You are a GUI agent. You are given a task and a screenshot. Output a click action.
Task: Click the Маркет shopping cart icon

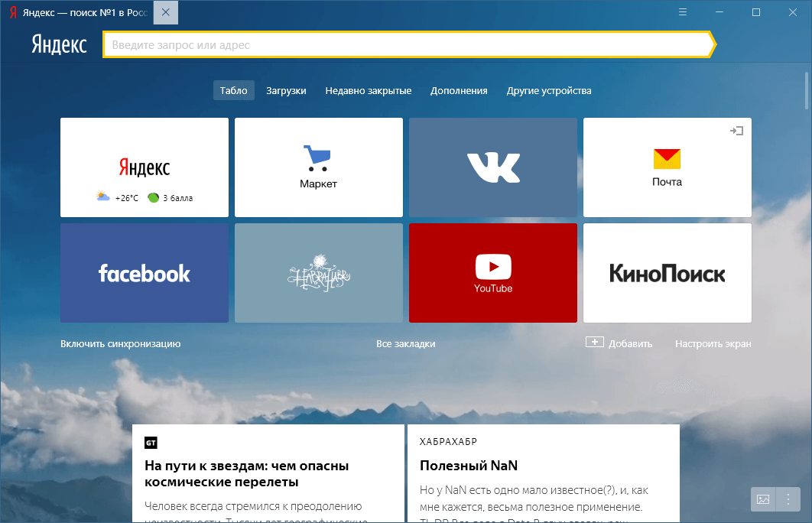click(x=318, y=156)
